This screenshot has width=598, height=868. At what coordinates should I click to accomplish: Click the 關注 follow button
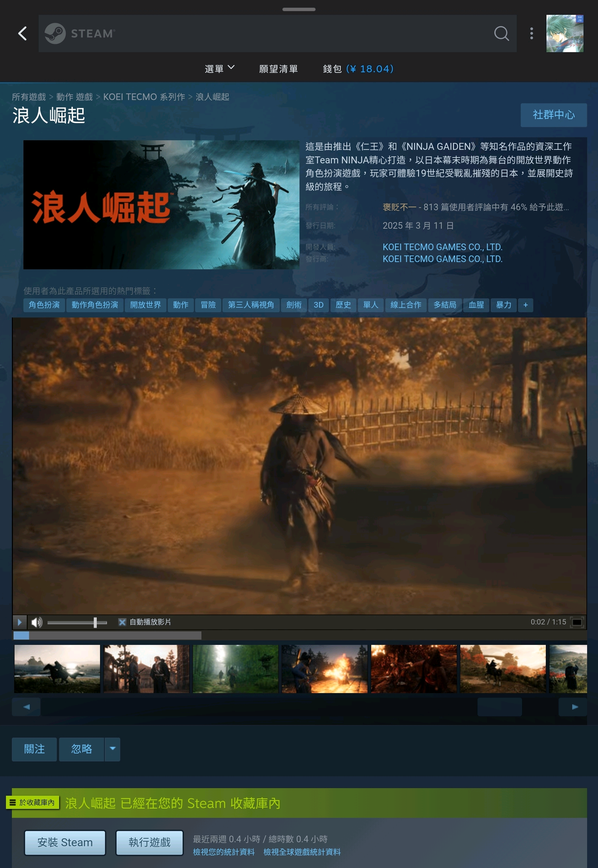click(x=34, y=749)
